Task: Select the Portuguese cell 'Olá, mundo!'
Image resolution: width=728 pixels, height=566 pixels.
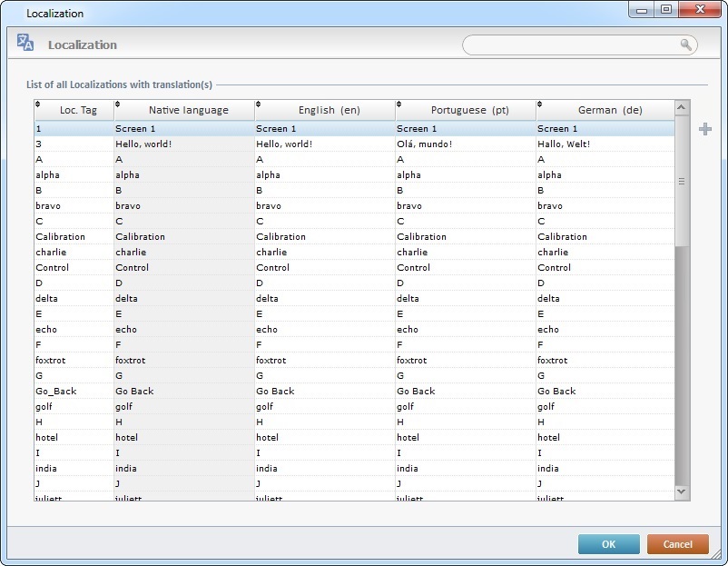Action: [x=424, y=144]
